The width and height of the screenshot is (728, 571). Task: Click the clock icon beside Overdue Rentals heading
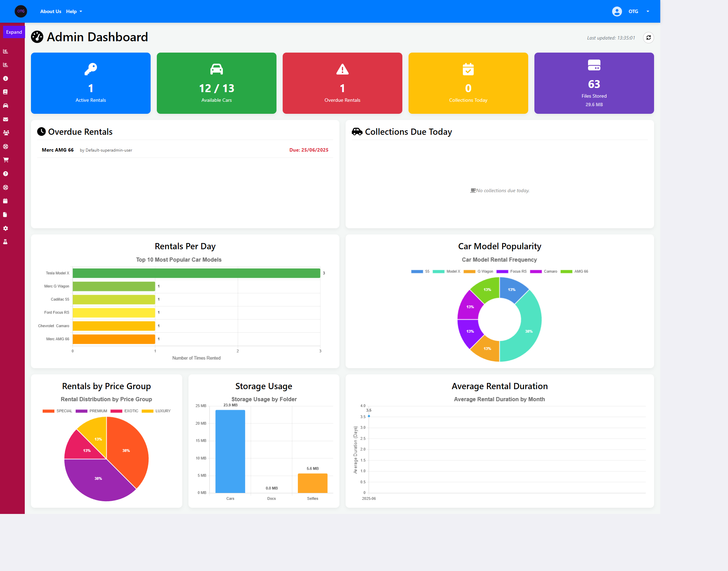41,131
